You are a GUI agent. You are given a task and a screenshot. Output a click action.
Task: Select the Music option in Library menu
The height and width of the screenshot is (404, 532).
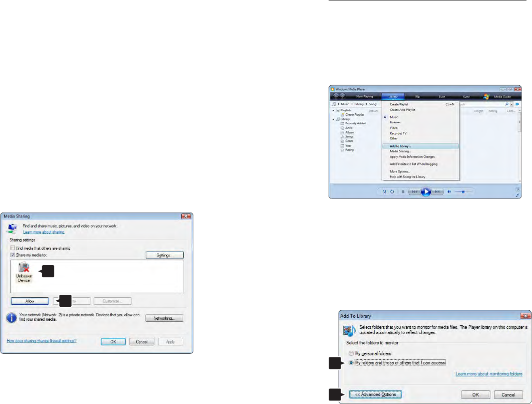[420, 117]
